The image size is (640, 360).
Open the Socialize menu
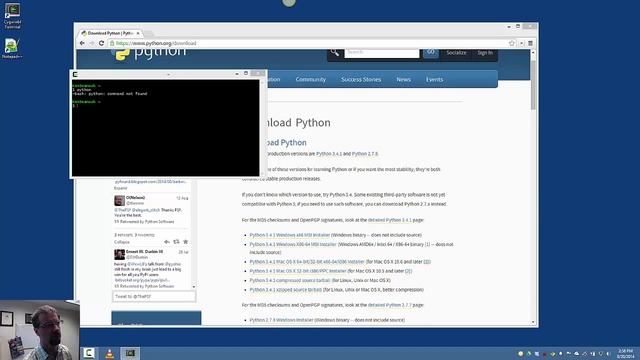pyautogui.click(x=456, y=53)
